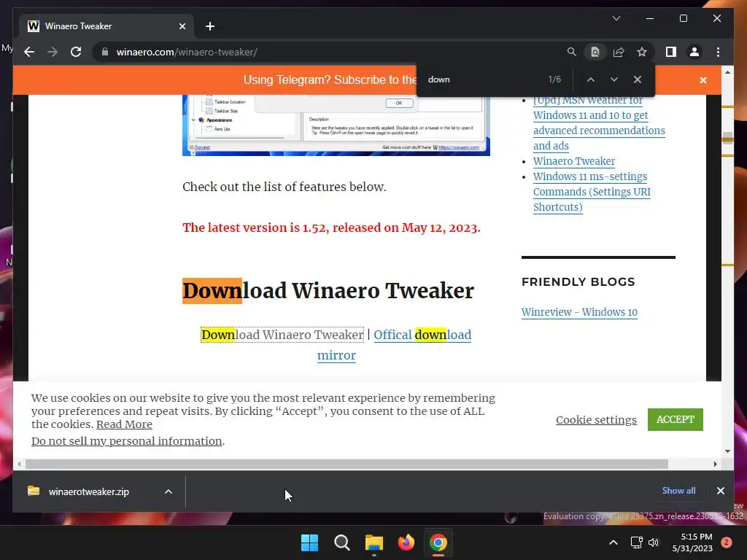Share this page icon
This screenshot has width=747, height=560.
[619, 52]
